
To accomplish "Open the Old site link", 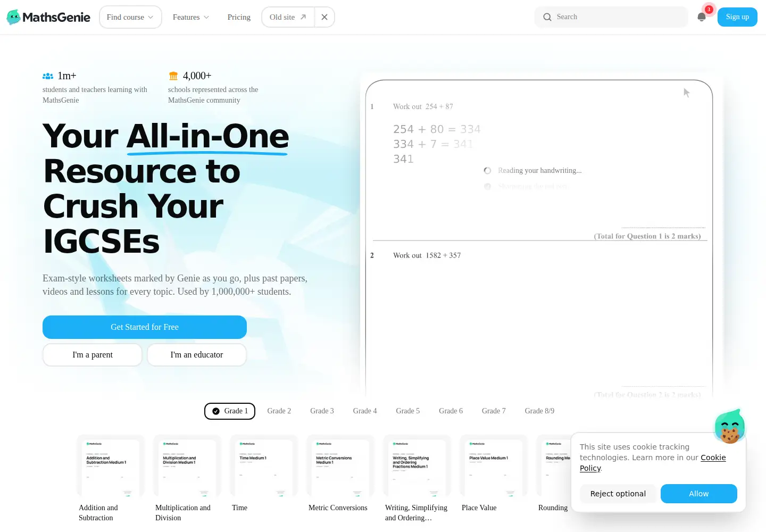I will click(288, 17).
